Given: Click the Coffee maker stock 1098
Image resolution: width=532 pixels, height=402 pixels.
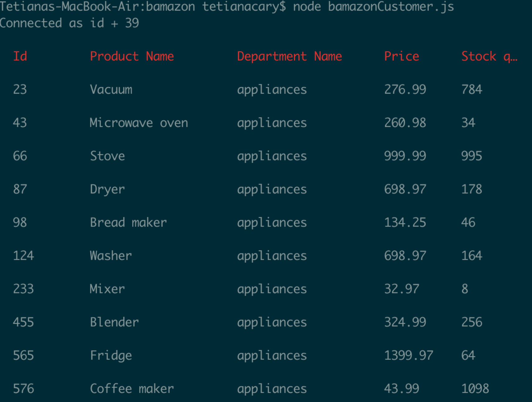Looking at the screenshot, I should pos(475,389).
